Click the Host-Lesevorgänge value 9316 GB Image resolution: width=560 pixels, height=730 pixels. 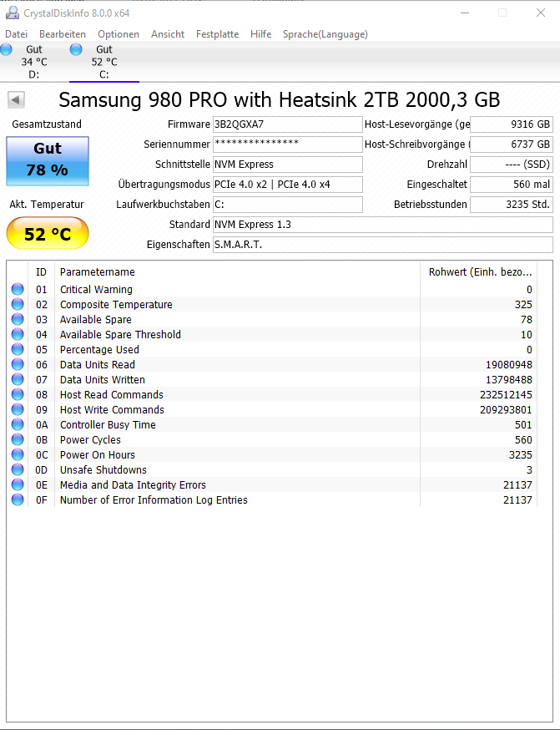point(511,124)
